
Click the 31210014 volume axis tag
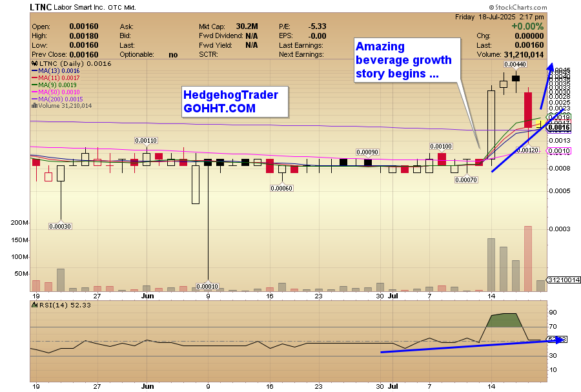[x=564, y=280]
